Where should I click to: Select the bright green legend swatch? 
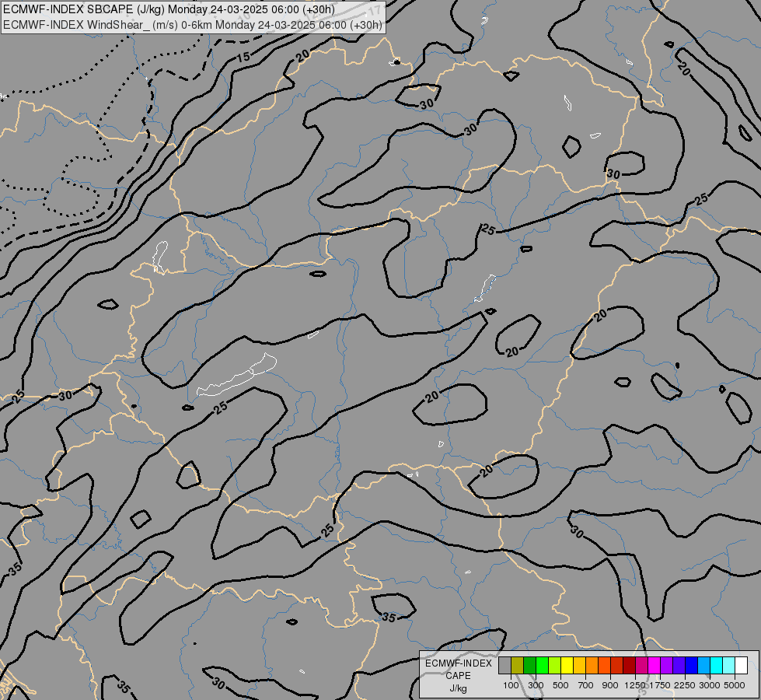click(x=542, y=665)
